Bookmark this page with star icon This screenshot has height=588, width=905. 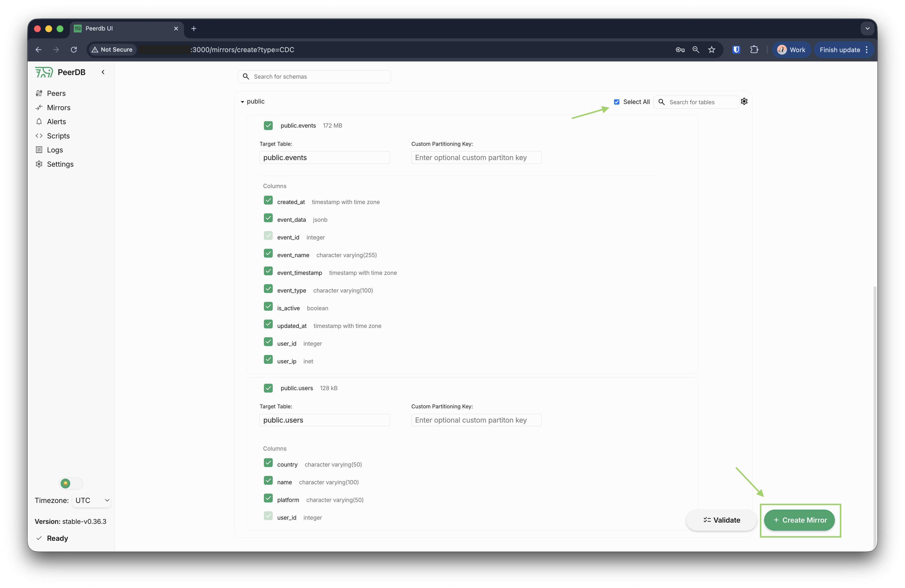click(711, 50)
